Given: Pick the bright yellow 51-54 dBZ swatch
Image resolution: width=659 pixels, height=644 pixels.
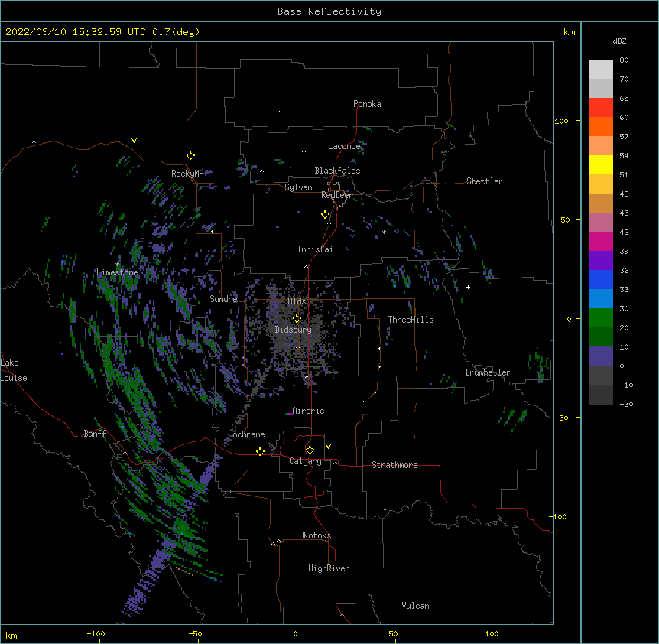Looking at the screenshot, I should (x=601, y=164).
